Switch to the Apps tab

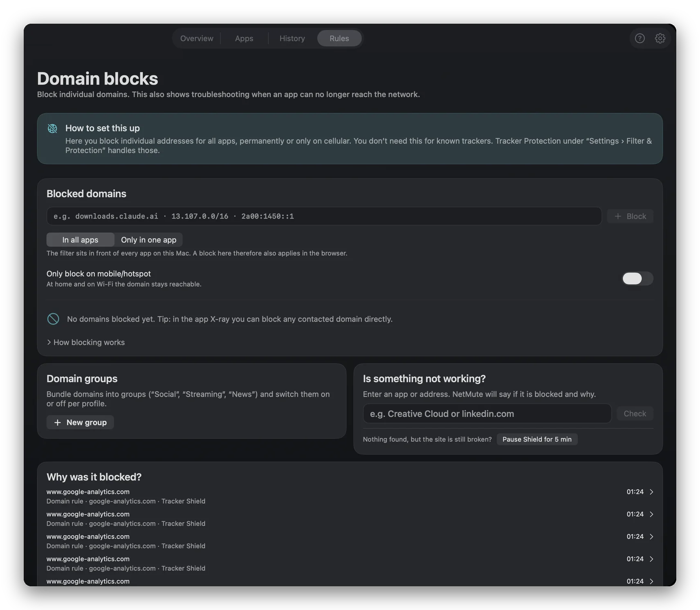pos(244,38)
